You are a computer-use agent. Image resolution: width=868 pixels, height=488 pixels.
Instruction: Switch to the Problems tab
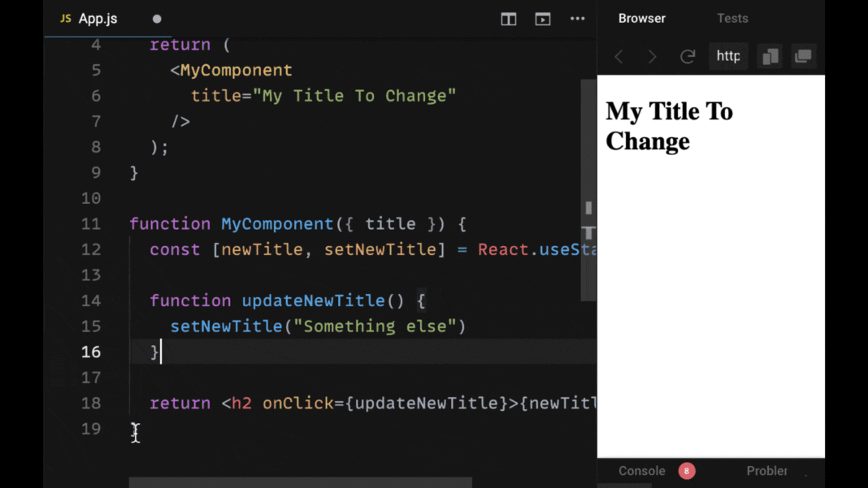[766, 471]
